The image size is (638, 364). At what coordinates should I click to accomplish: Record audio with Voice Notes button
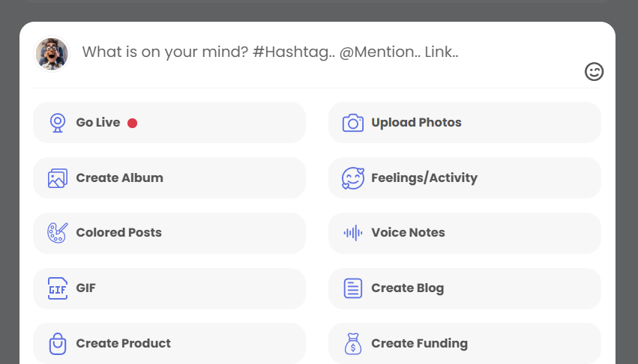(x=465, y=233)
